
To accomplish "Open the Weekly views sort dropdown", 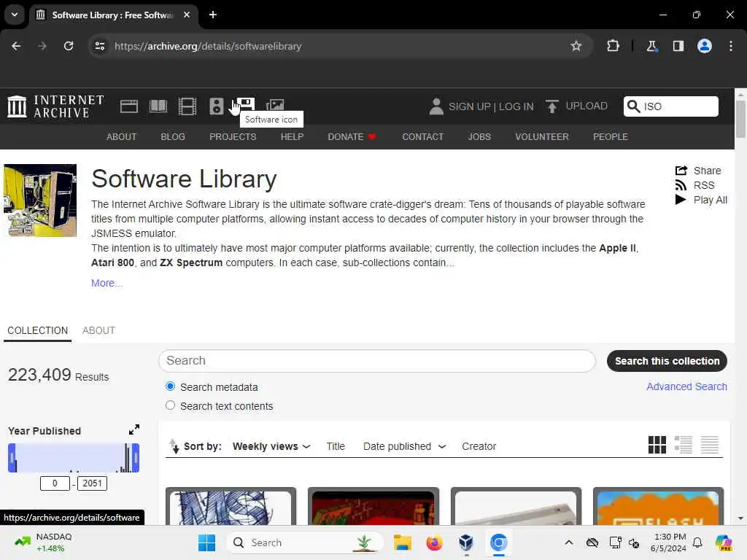I will [x=271, y=446].
